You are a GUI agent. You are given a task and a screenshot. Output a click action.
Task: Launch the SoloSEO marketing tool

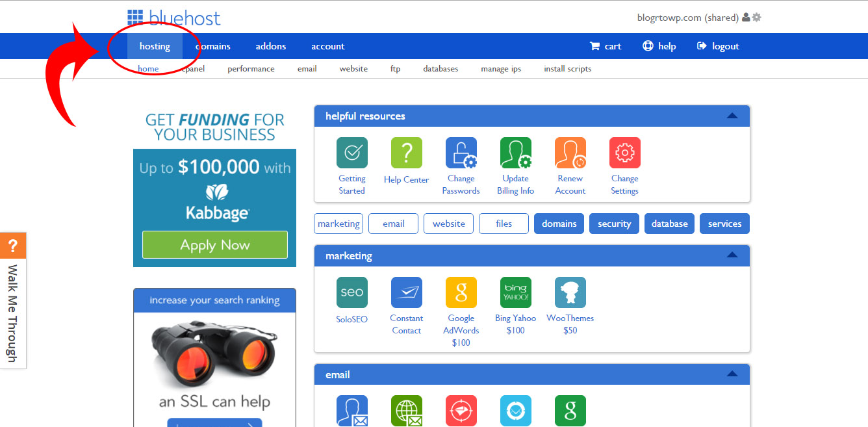[x=351, y=292]
